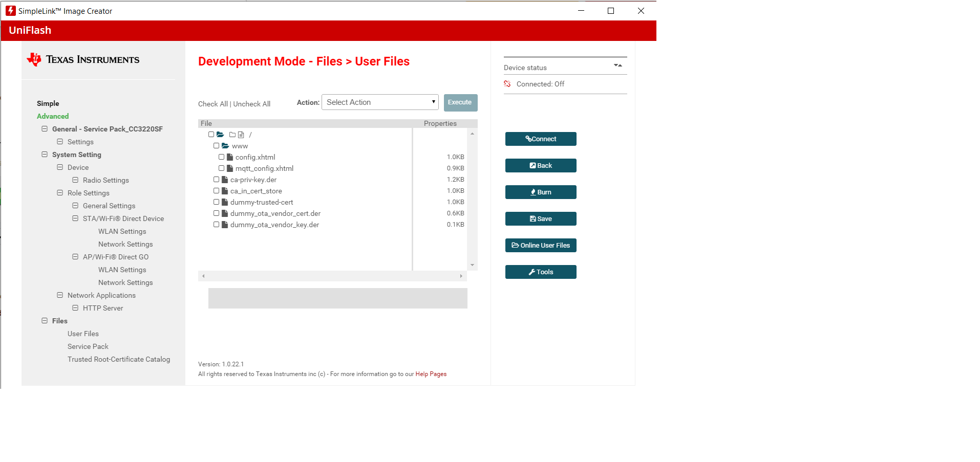Screen dimensions: 980x462
Task: Click the disconnected status icon by Connected: Off
Action: (x=507, y=84)
